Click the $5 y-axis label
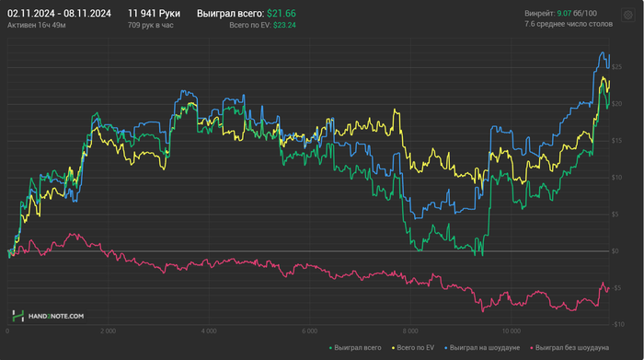The width and height of the screenshot is (644, 360). click(x=615, y=215)
